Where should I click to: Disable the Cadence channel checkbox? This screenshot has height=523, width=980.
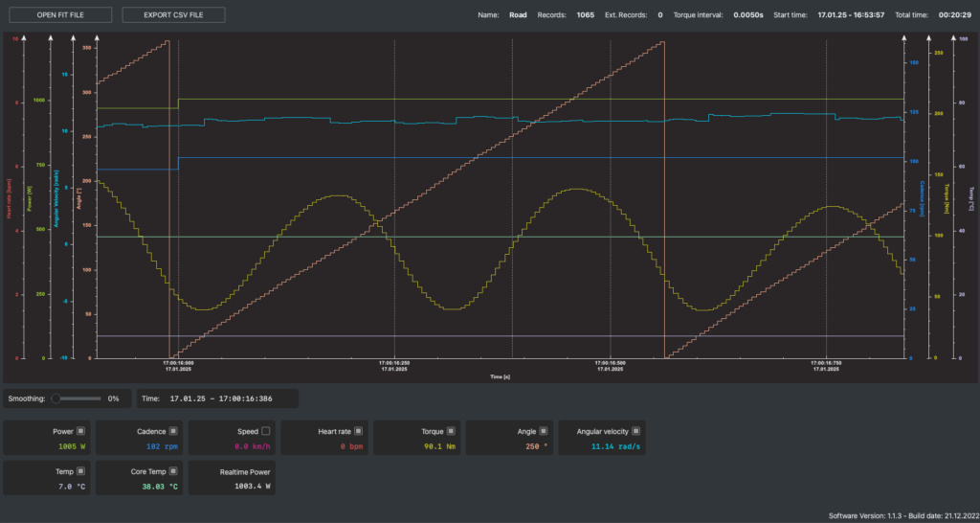point(173,431)
